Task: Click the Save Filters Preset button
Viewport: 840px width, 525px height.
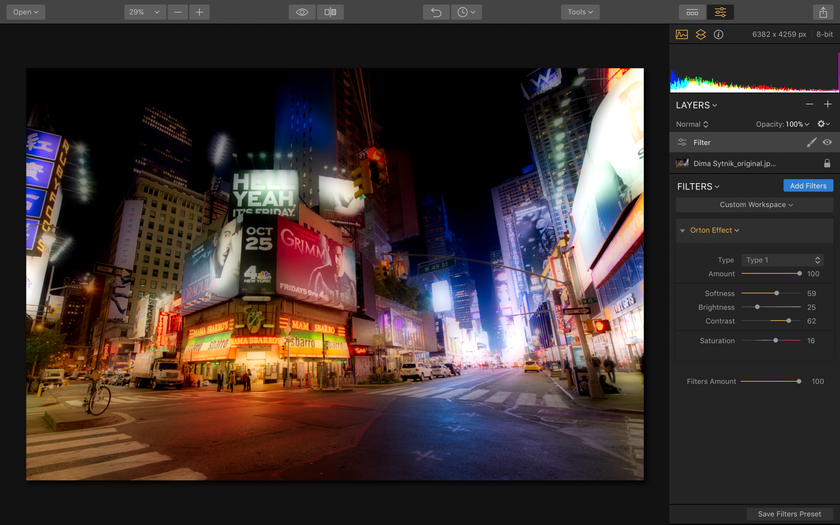Action: tap(789, 514)
